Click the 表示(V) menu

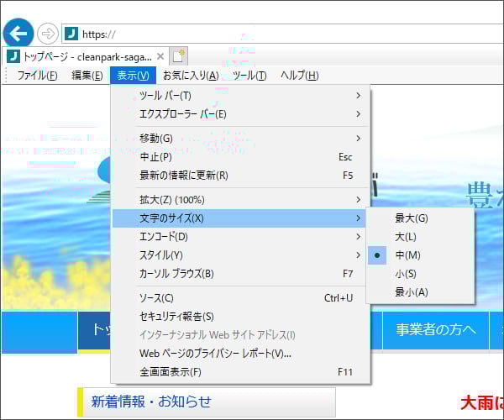[x=133, y=76]
